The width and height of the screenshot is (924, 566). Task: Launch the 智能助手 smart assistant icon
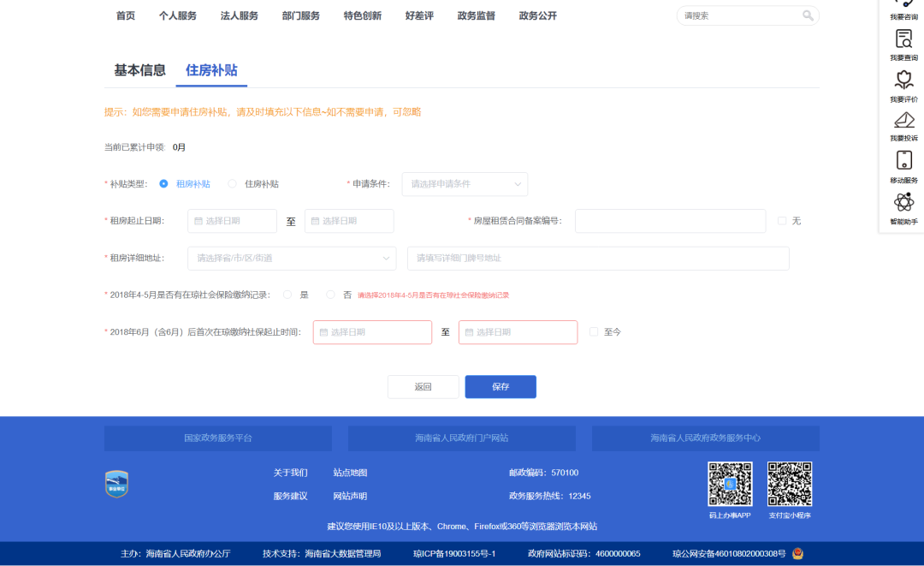pos(903,201)
